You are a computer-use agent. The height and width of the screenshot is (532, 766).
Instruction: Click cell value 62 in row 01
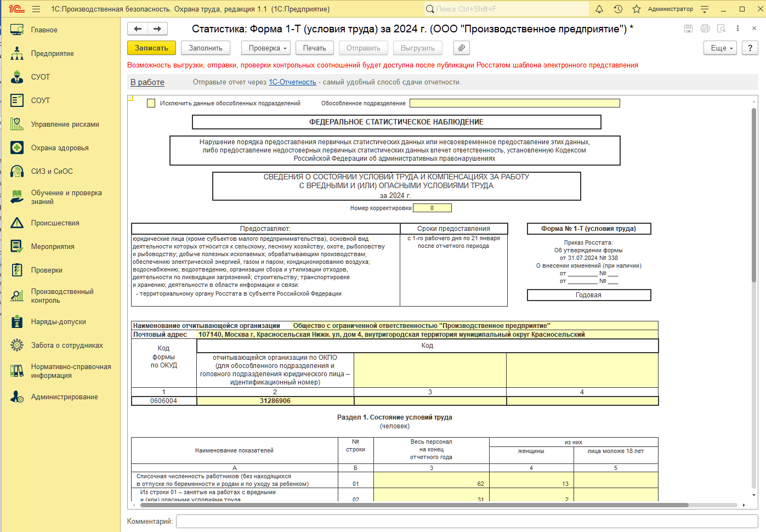click(x=432, y=480)
